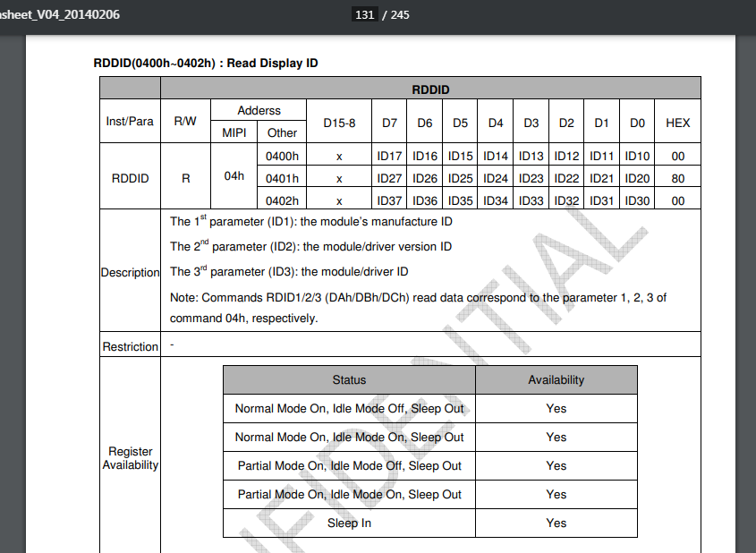Select the 'Inst/Para' header cell
The image size is (756, 553).
point(130,122)
